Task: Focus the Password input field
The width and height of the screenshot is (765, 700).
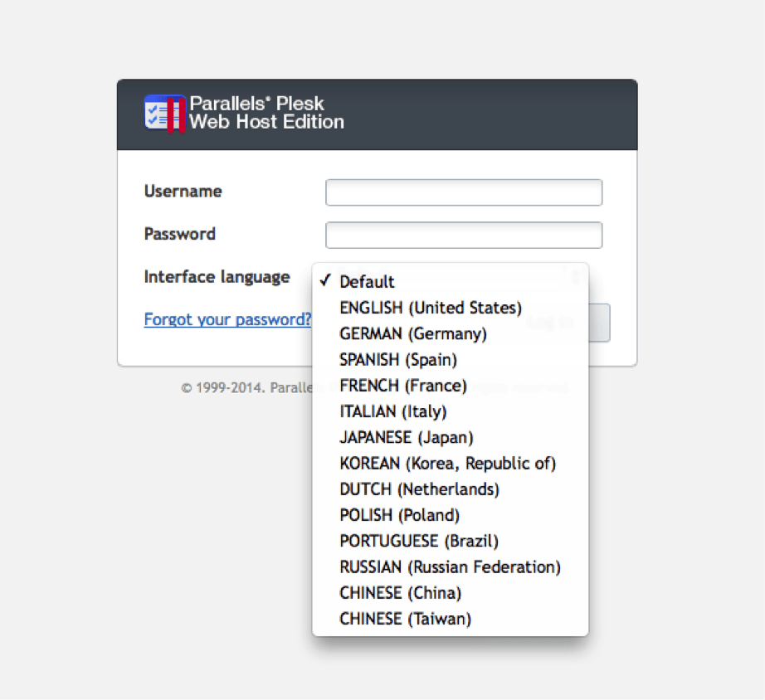Action: pyautogui.click(x=464, y=235)
